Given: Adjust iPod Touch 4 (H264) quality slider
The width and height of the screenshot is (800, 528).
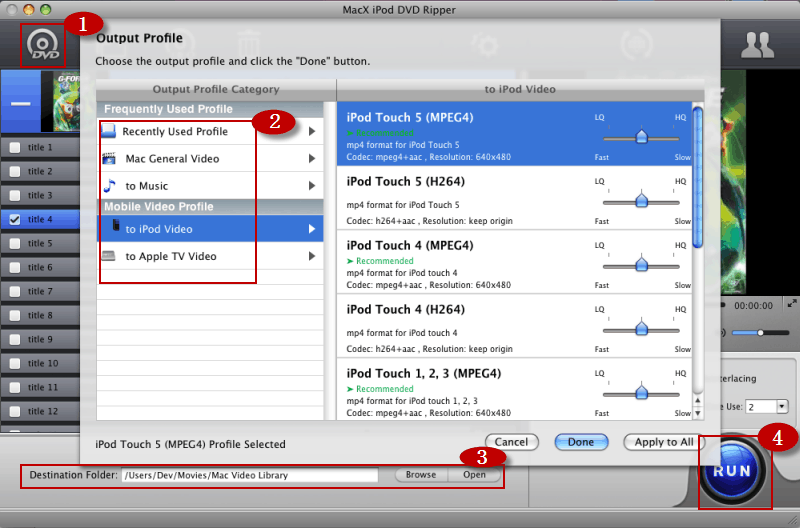Looking at the screenshot, I should click(641, 329).
